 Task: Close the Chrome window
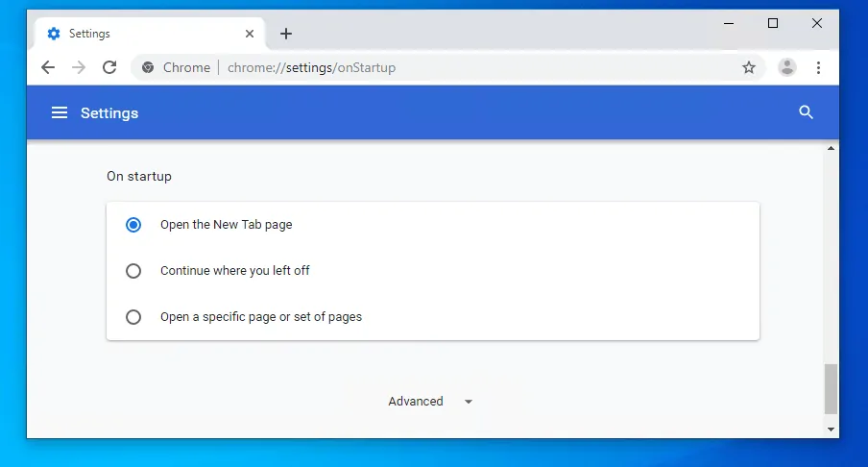coord(816,23)
